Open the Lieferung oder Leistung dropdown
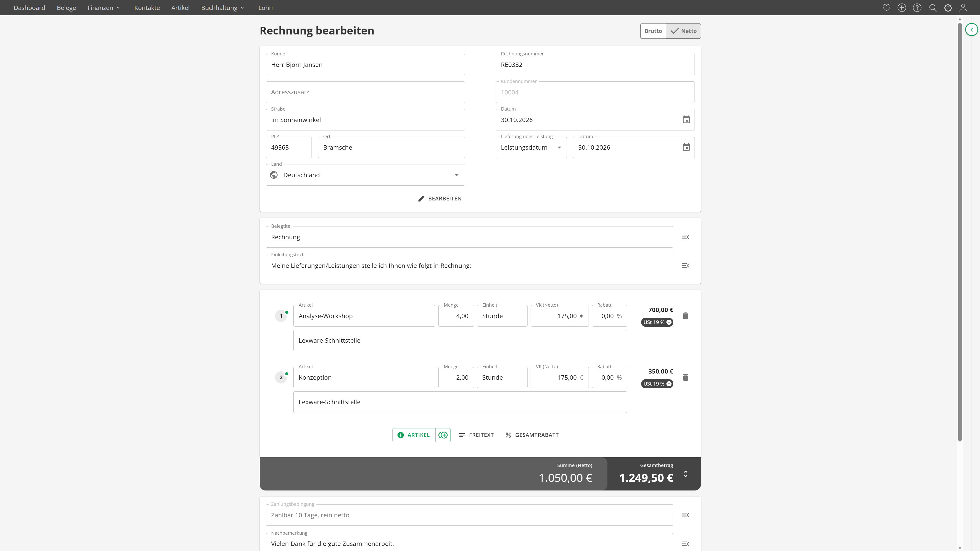The image size is (980, 551). point(531,147)
